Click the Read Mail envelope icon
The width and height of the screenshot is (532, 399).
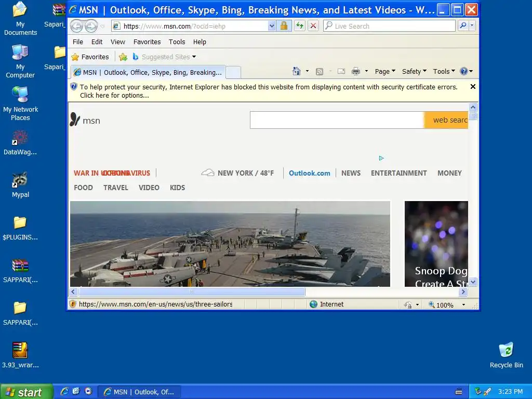341,71
